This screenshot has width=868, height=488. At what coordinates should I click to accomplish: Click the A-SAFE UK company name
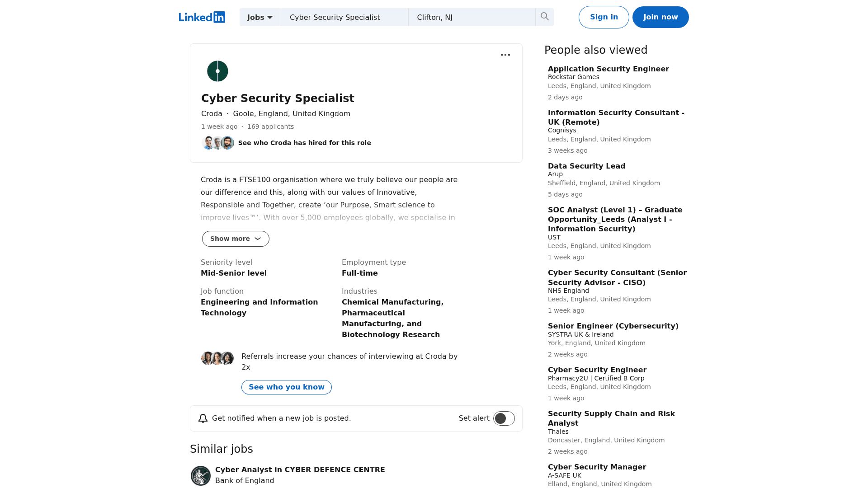pos(565,476)
